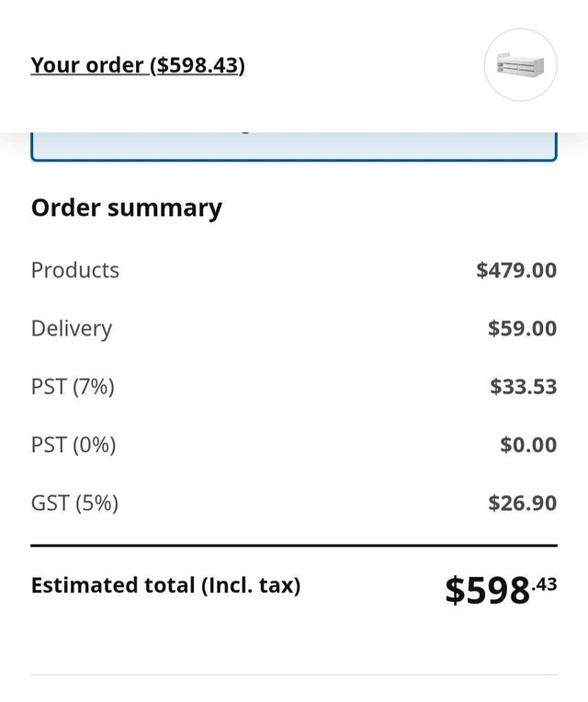Viewport: 588px width, 702px height.
Task: Select the PST (0%) label
Action: click(x=73, y=445)
